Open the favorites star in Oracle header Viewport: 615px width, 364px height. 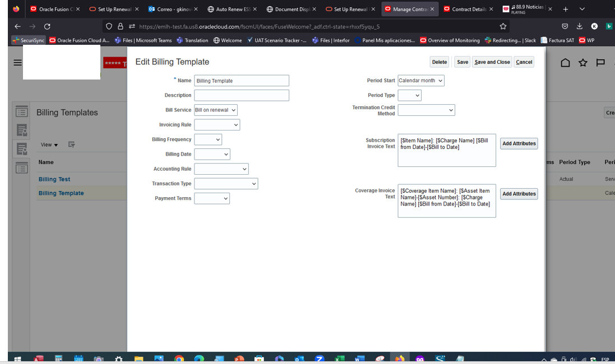583,63
